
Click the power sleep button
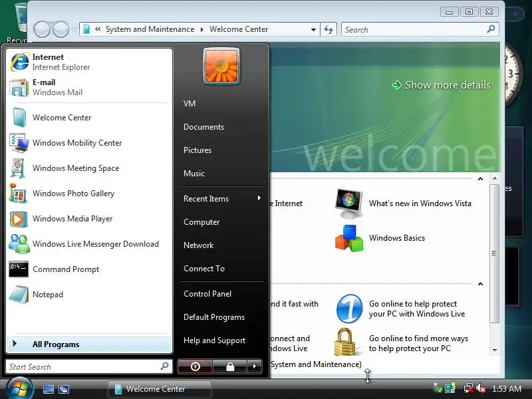tap(195, 366)
